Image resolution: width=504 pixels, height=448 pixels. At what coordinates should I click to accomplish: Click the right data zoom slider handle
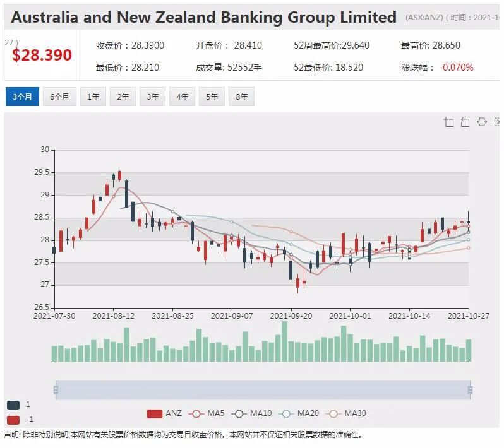click(470, 390)
